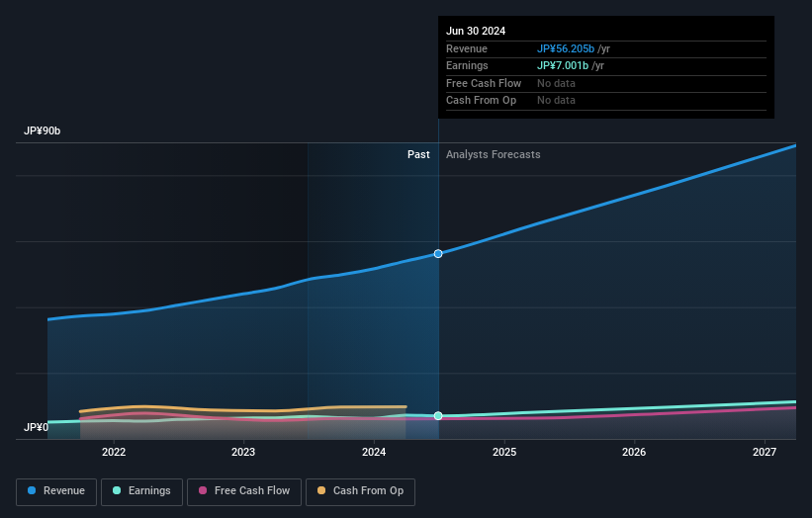
Task: Click the 2025 x-axis label
Action: (504, 453)
